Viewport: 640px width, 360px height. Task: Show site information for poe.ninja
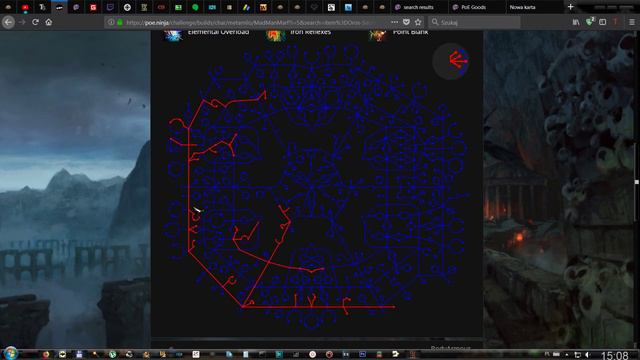[x=111, y=22]
